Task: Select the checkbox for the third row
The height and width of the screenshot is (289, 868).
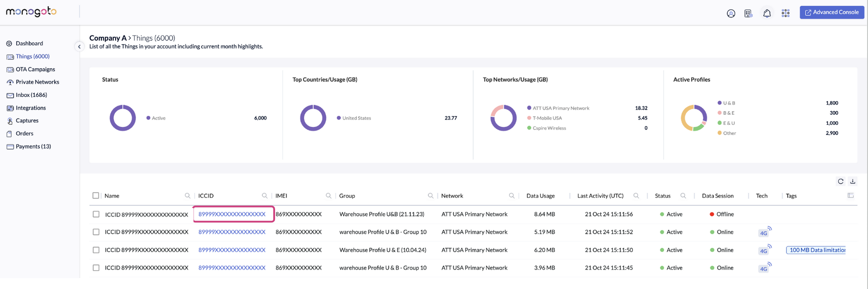Action: pyautogui.click(x=96, y=250)
